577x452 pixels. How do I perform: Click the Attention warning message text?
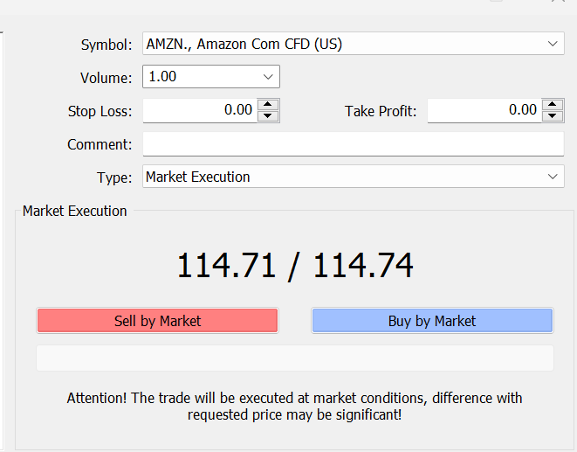[294, 406]
